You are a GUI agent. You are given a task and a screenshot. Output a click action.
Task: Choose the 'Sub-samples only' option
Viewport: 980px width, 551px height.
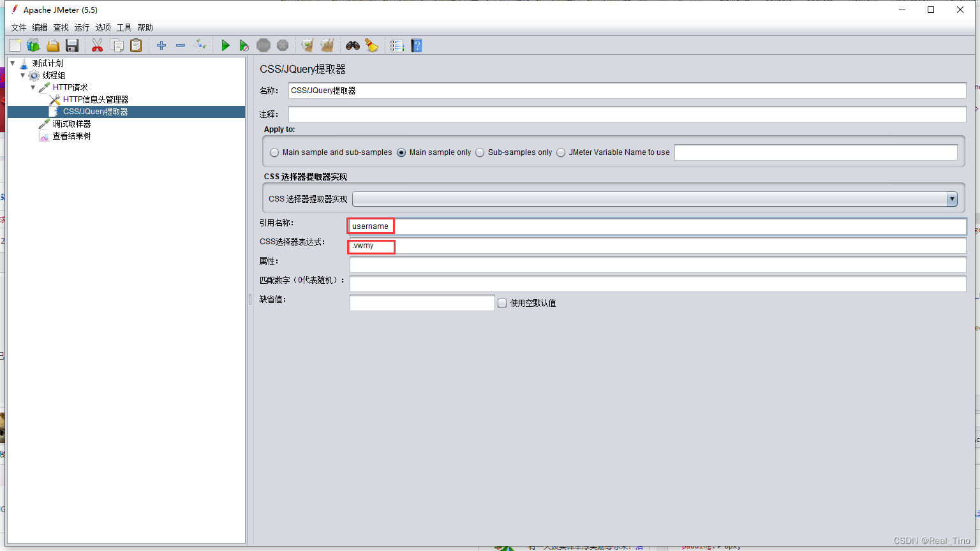[479, 152]
